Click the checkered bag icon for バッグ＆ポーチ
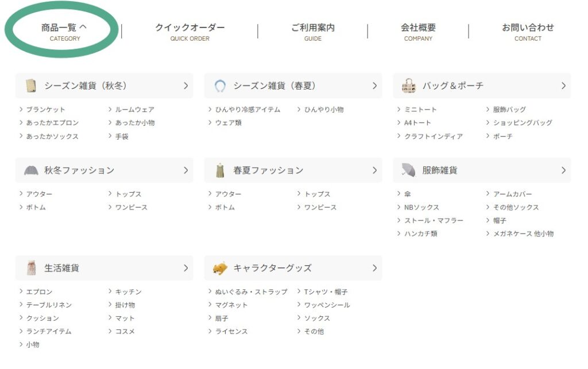The image size is (588, 369). pos(408,86)
